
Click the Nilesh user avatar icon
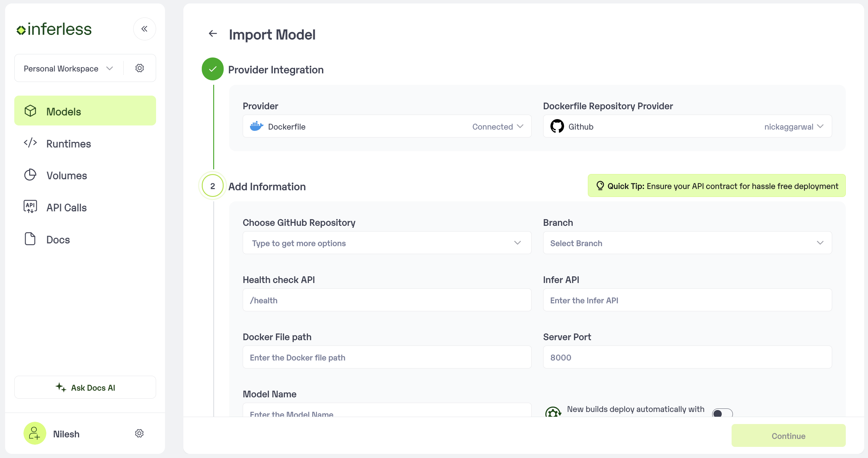34,433
